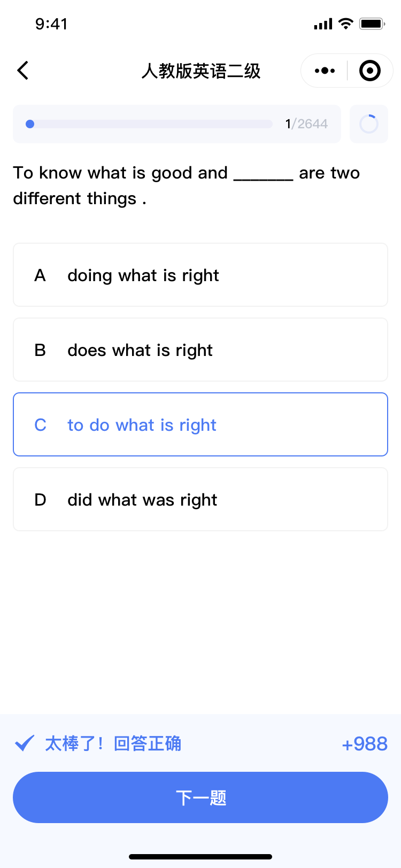Viewport: 401px width, 868px height.
Task: Tap the 1/2644 question counter
Action: point(306,124)
